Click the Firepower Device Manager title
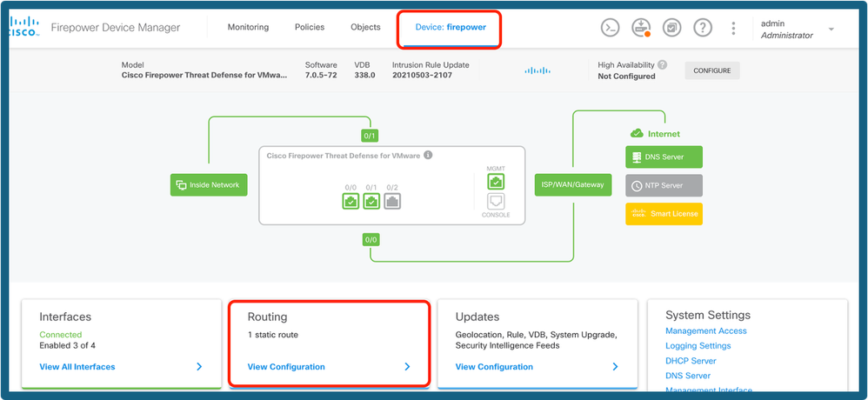This screenshot has height=400, width=868. pos(115,28)
